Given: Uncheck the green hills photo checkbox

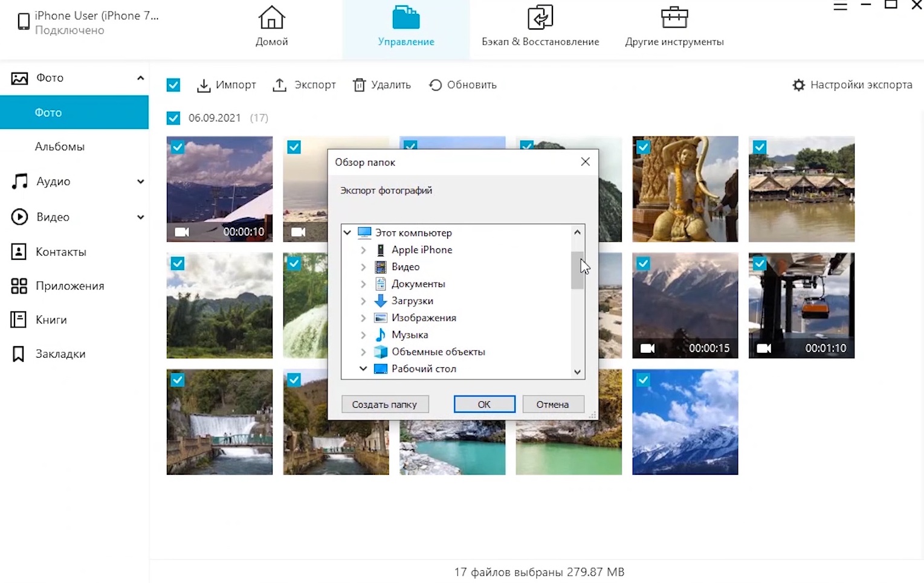Looking at the screenshot, I should [x=178, y=263].
